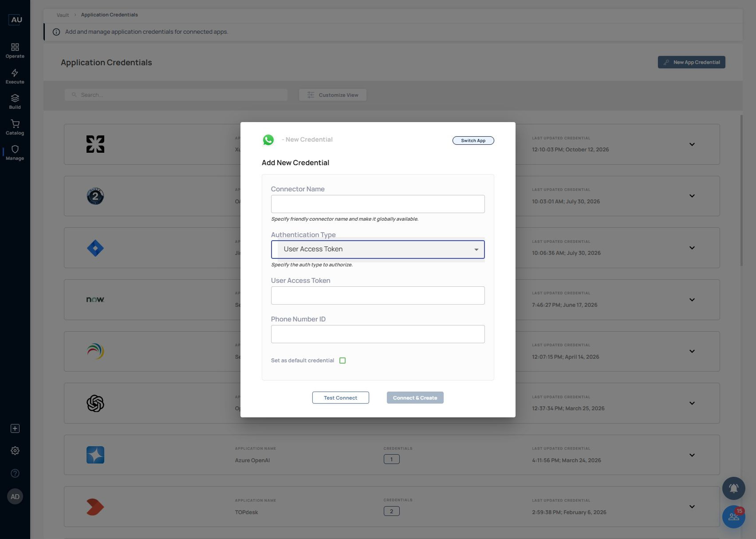Viewport: 756px width, 539px height.
Task: Open the Authentication Type dropdown
Action: pyautogui.click(x=378, y=250)
